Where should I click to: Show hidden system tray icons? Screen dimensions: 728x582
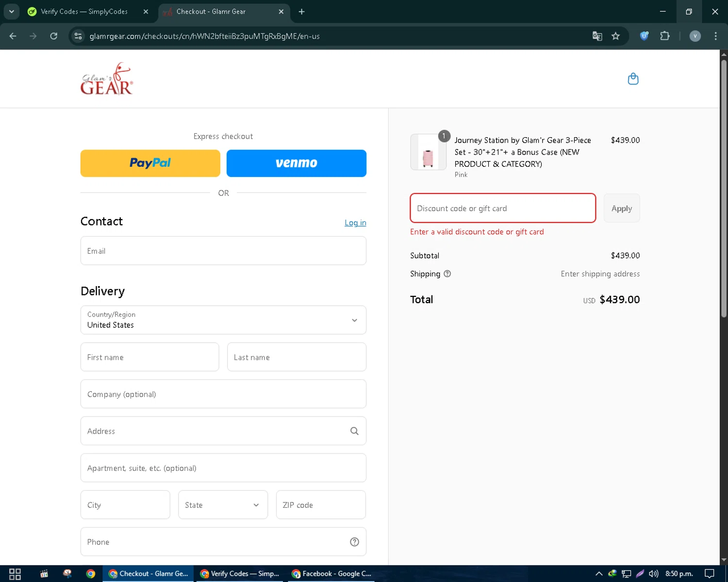[599, 574]
